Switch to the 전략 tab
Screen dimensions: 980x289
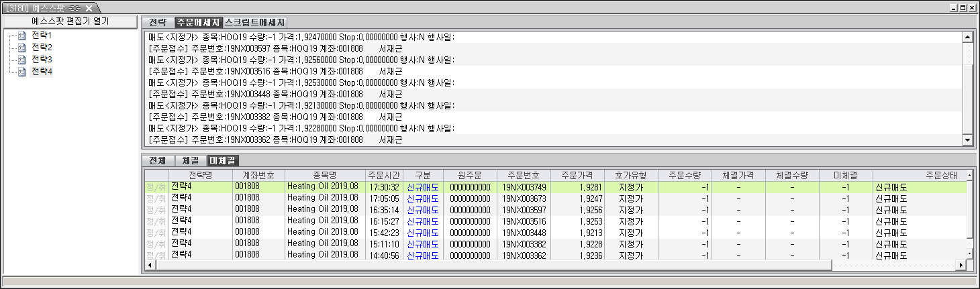[x=158, y=22]
